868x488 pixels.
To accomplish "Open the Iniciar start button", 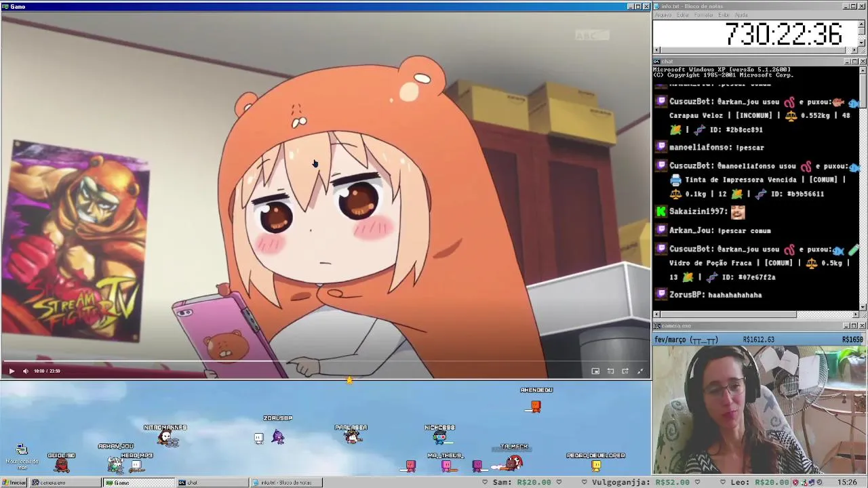I will click(x=14, y=483).
